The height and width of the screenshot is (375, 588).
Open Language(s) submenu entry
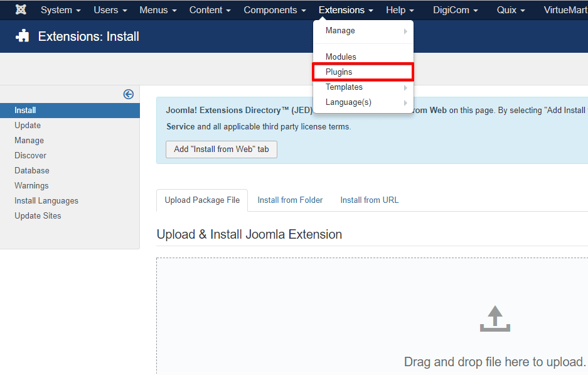point(363,102)
